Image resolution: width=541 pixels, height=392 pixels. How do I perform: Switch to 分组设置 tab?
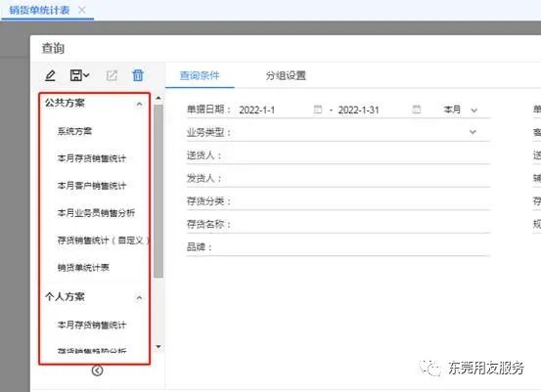(286, 75)
